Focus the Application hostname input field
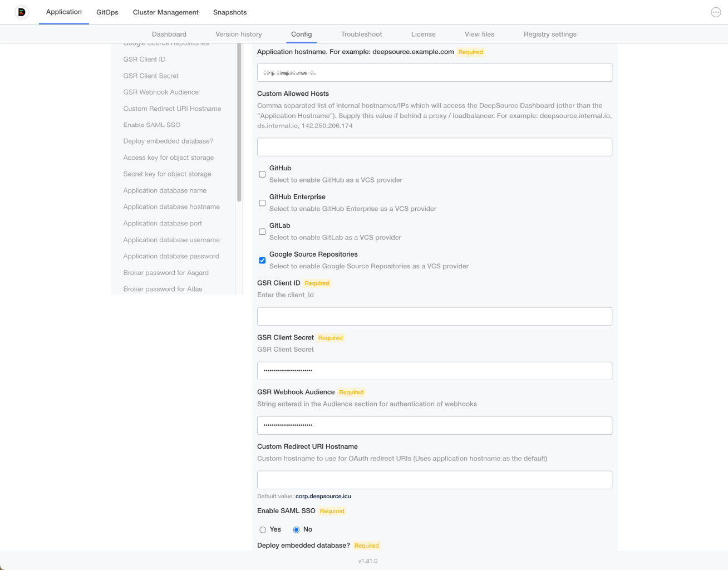Screen dimensions: 728x570 435,72
